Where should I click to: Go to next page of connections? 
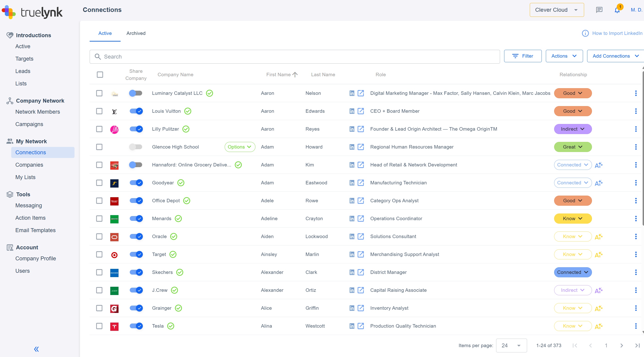pos(622,346)
